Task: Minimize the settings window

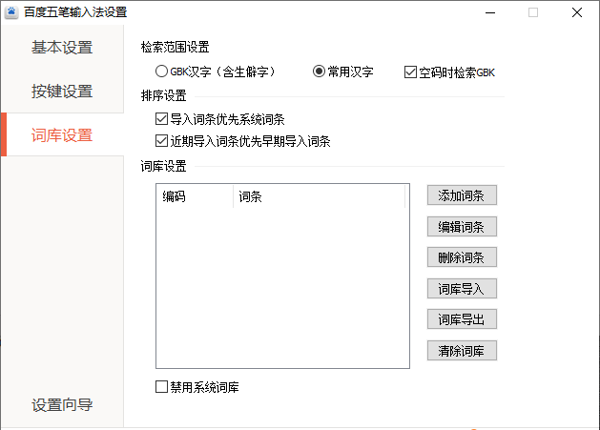Action: pos(490,12)
